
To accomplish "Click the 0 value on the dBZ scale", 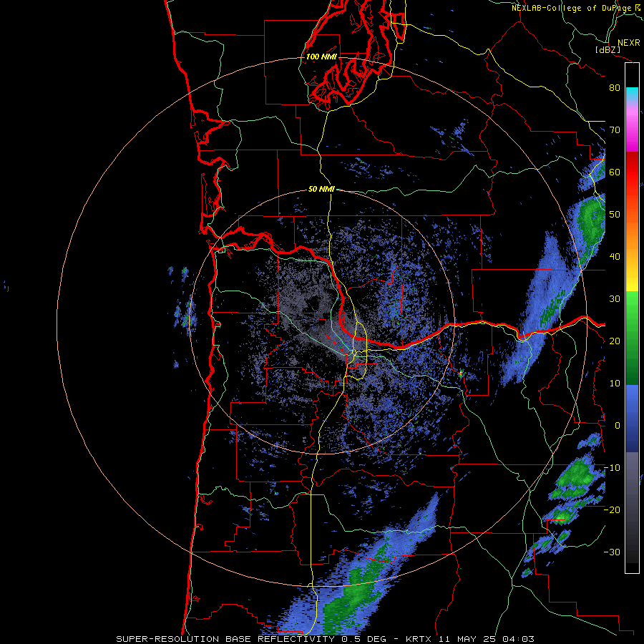I will click(618, 426).
